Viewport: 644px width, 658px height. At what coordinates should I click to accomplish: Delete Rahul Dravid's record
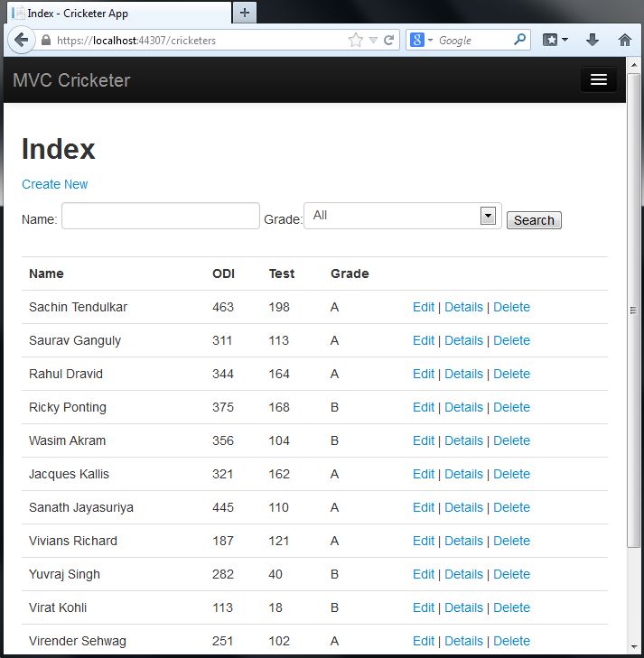click(x=511, y=374)
